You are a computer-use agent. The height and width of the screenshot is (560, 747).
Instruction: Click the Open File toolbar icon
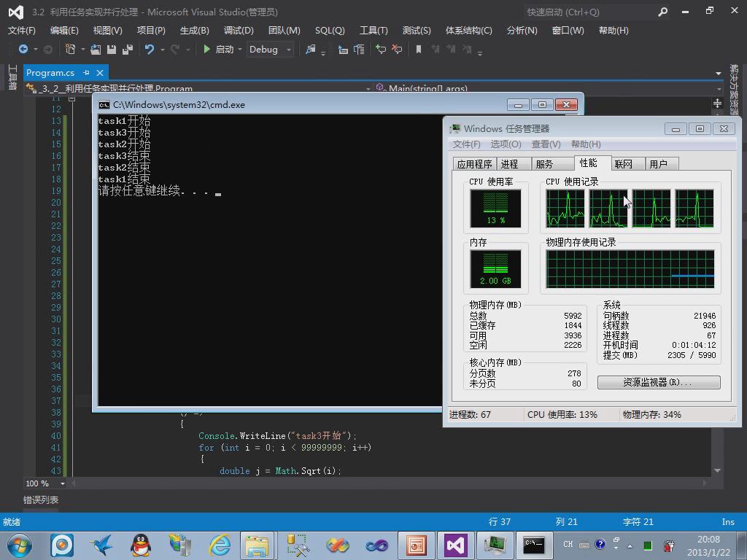[x=96, y=49]
